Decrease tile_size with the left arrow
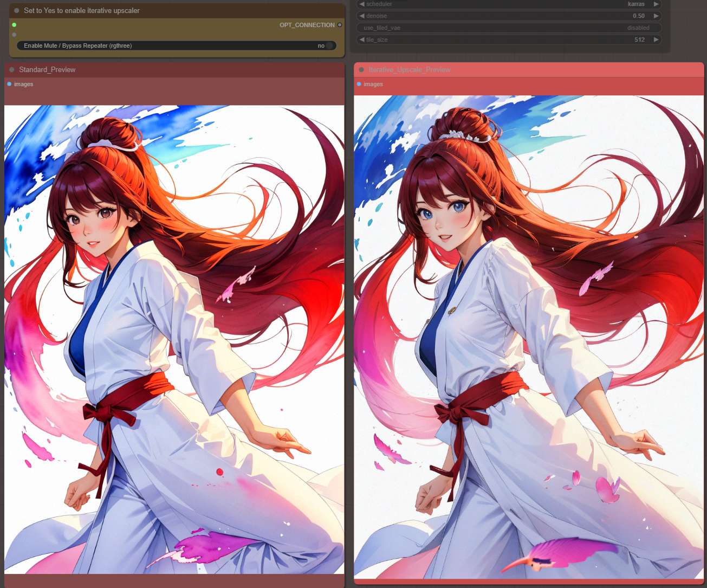Screen dimensions: 707x588 362,40
